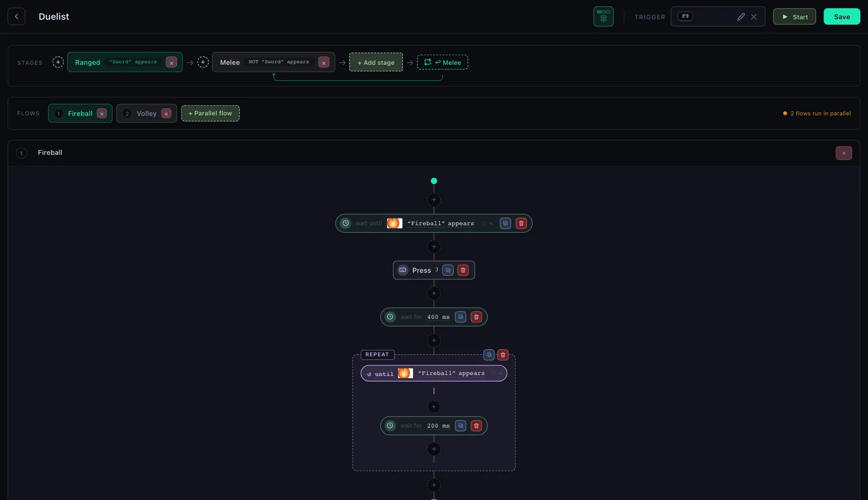The height and width of the screenshot is (500, 868).
Task: Save the Duelist macro
Action: pos(842,17)
